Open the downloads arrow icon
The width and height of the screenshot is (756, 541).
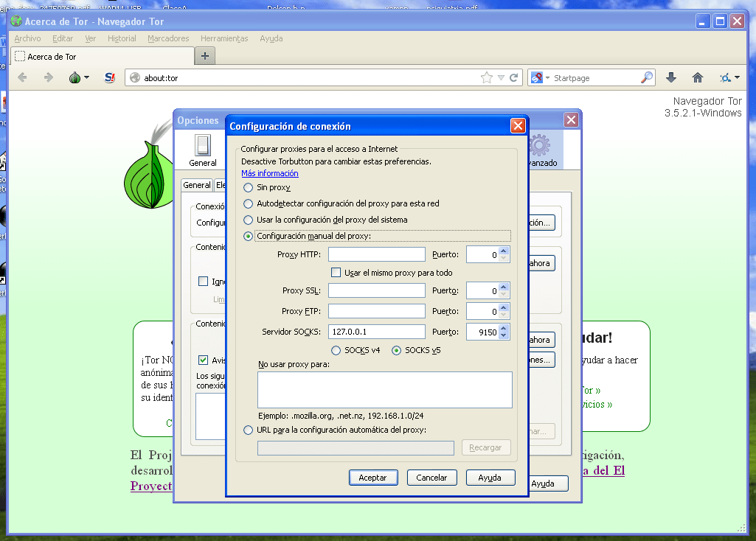click(671, 77)
